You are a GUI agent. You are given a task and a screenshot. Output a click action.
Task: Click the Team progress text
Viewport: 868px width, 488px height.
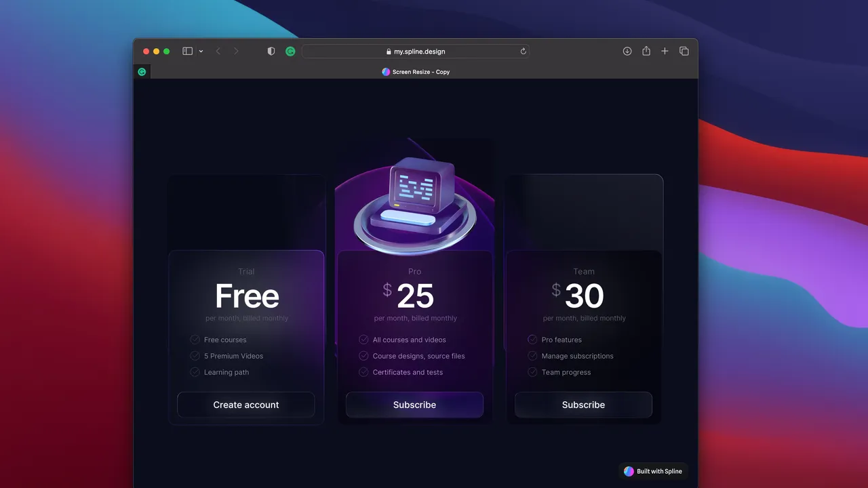coord(566,372)
